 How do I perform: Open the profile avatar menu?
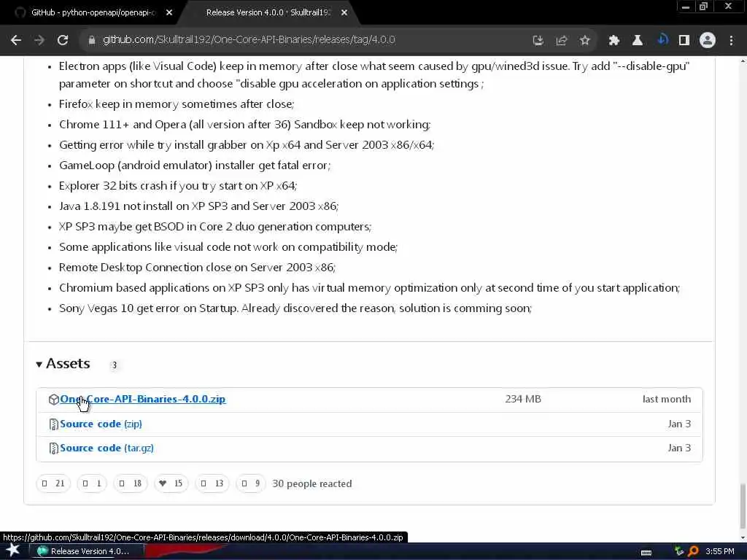click(708, 41)
